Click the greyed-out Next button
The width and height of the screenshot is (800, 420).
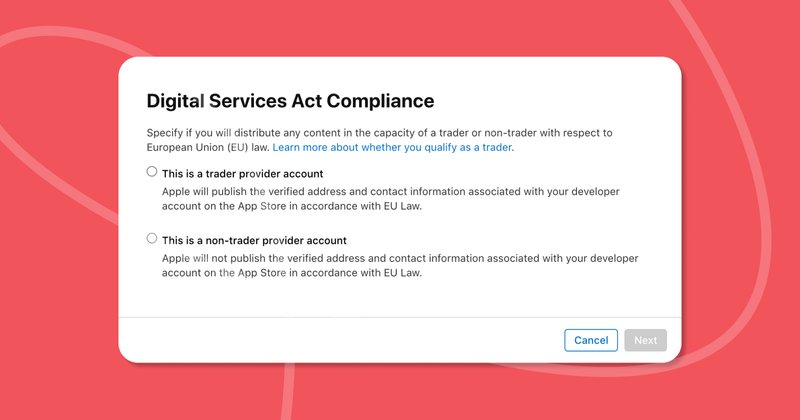coord(645,340)
